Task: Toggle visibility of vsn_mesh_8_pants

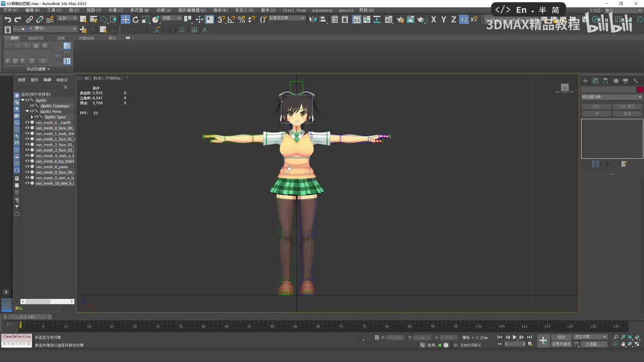Action: (x=28, y=167)
